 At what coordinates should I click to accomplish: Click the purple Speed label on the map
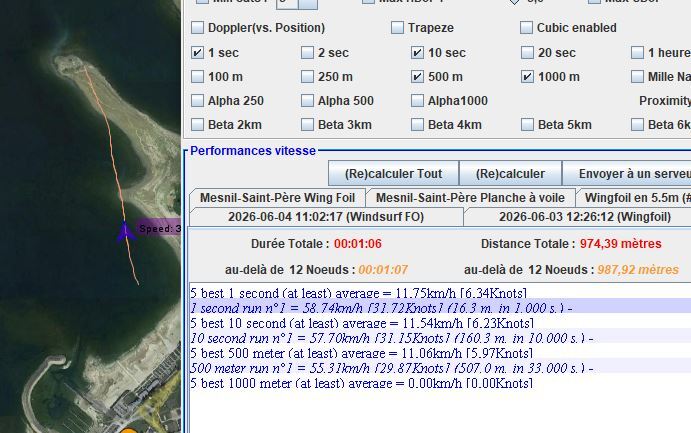pos(159,229)
